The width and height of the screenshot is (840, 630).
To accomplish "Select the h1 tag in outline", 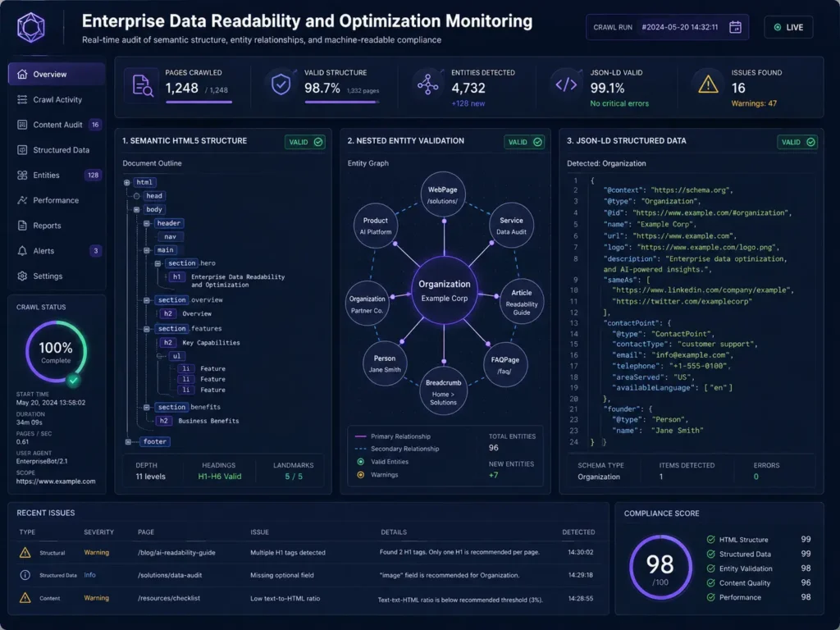I will point(177,277).
